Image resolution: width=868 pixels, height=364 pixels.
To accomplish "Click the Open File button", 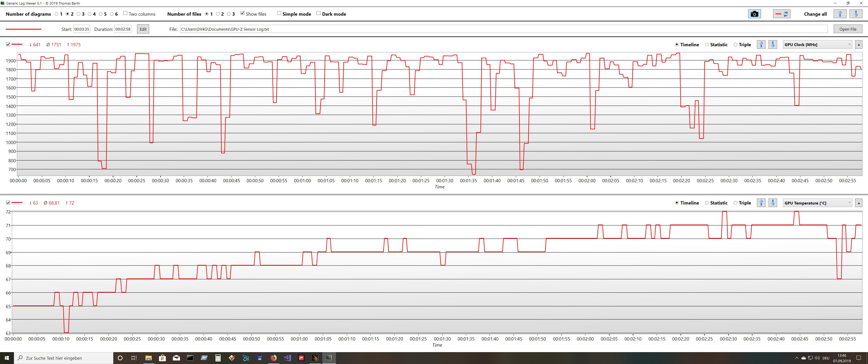I will 848,29.
